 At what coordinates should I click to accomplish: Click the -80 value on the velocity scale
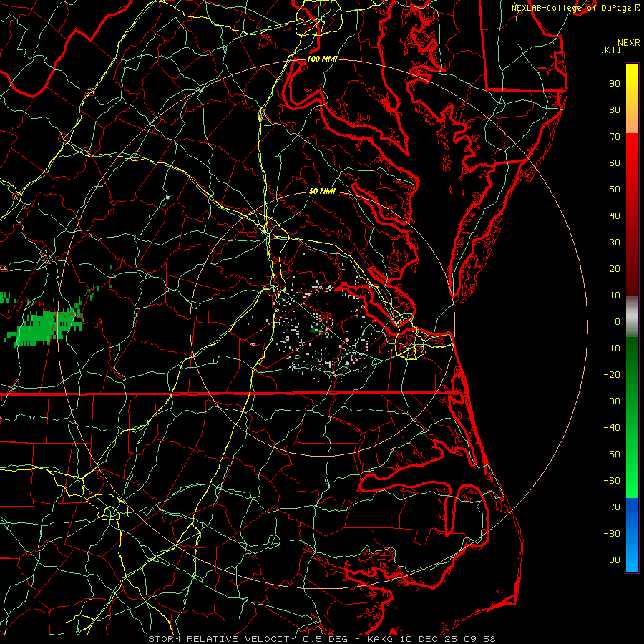point(612,534)
